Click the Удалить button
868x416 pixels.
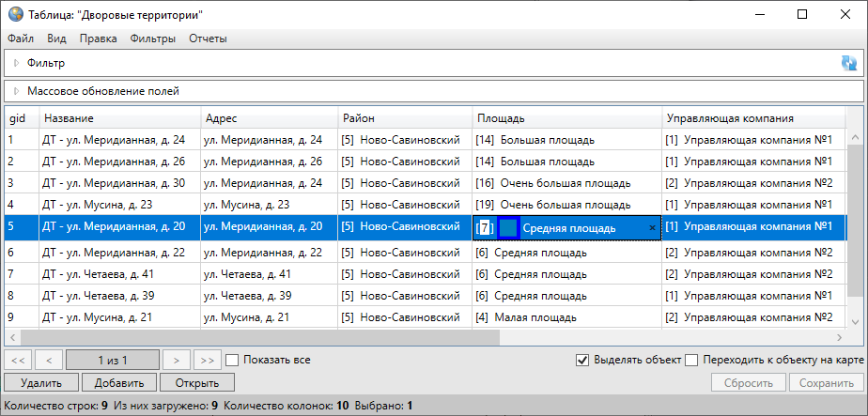click(40, 382)
